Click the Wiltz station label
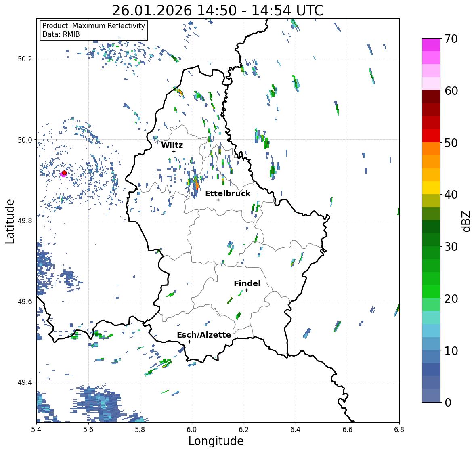 [172, 145]
